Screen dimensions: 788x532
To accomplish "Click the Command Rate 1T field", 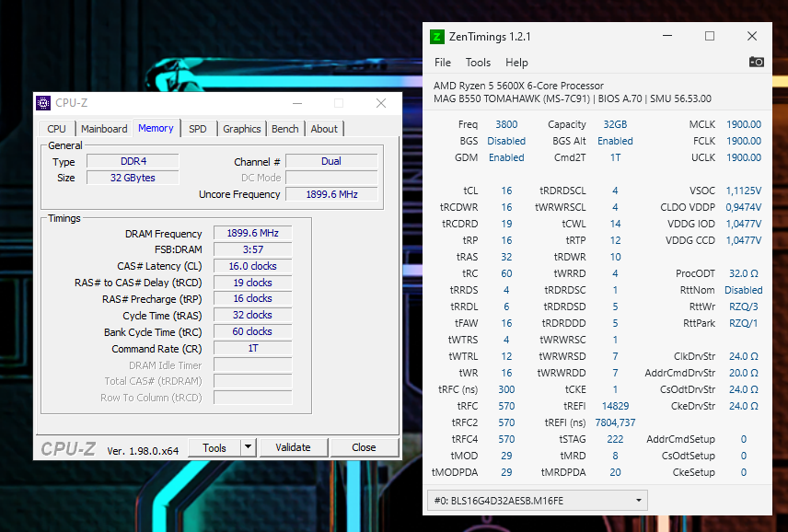I will tap(253, 348).
